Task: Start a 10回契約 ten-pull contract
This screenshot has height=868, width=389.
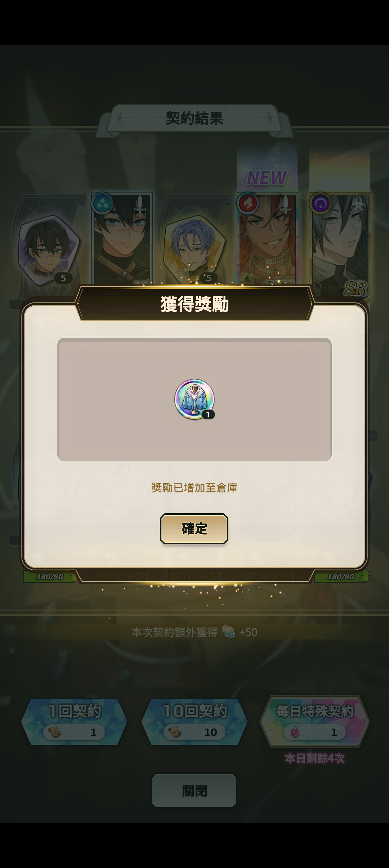Action: (x=194, y=721)
